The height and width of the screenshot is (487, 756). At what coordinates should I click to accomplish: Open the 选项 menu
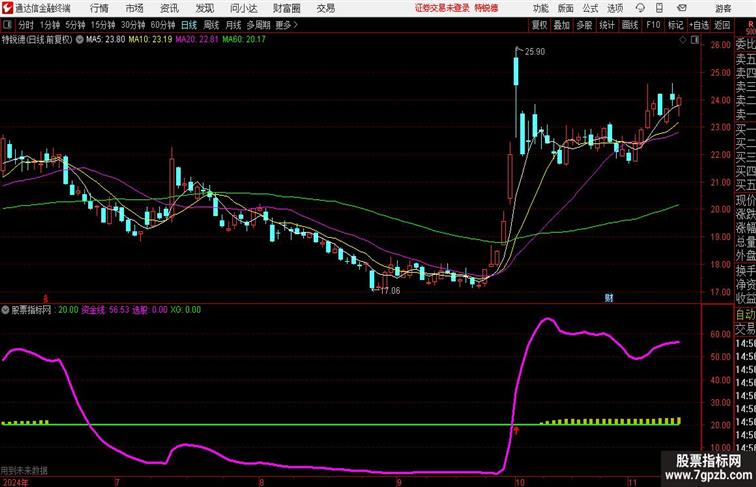[615, 8]
